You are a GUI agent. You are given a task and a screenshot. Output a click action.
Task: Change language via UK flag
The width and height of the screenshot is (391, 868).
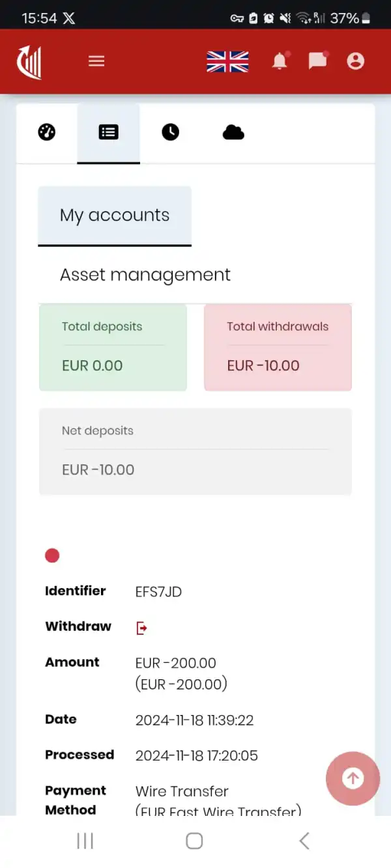[x=227, y=62]
